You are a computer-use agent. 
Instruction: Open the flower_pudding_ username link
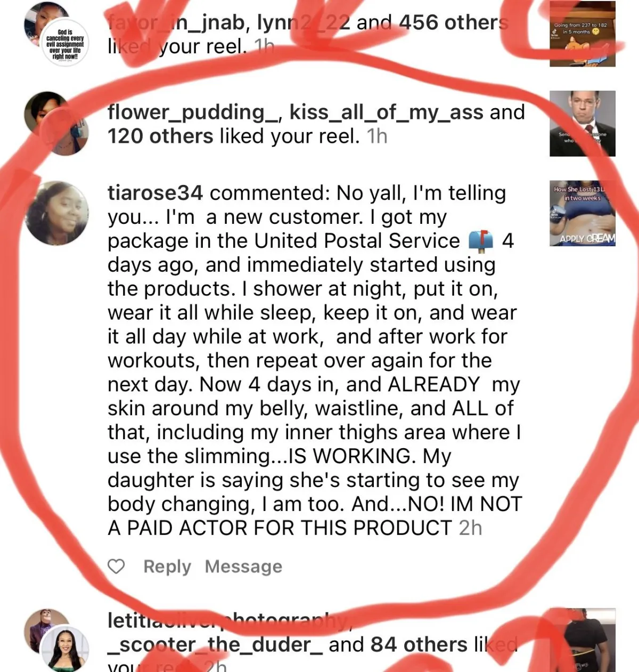(195, 112)
